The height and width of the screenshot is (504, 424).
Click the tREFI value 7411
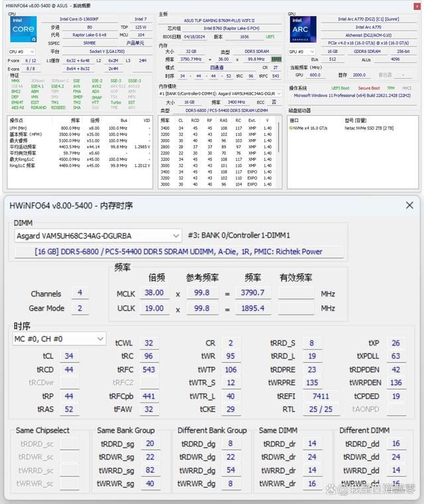[x=321, y=396]
